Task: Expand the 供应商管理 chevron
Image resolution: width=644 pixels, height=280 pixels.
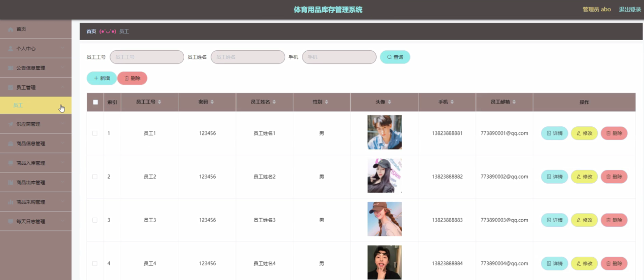Action: [62, 124]
